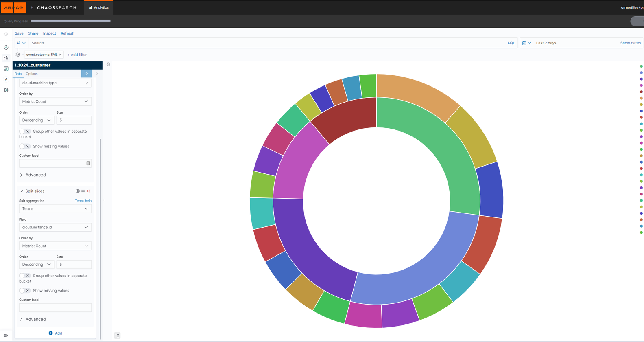Enable Group other values for cloud.machine.type
644x342 pixels.
coord(24,132)
